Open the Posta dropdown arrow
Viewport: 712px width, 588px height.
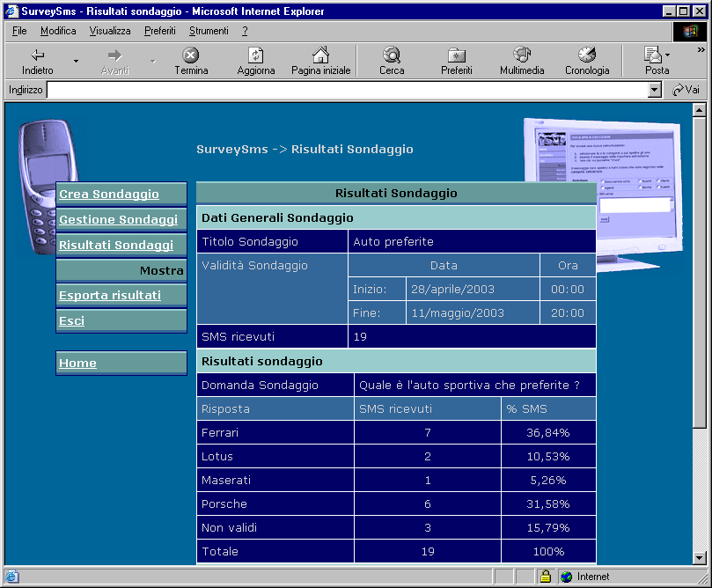pyautogui.click(x=667, y=55)
